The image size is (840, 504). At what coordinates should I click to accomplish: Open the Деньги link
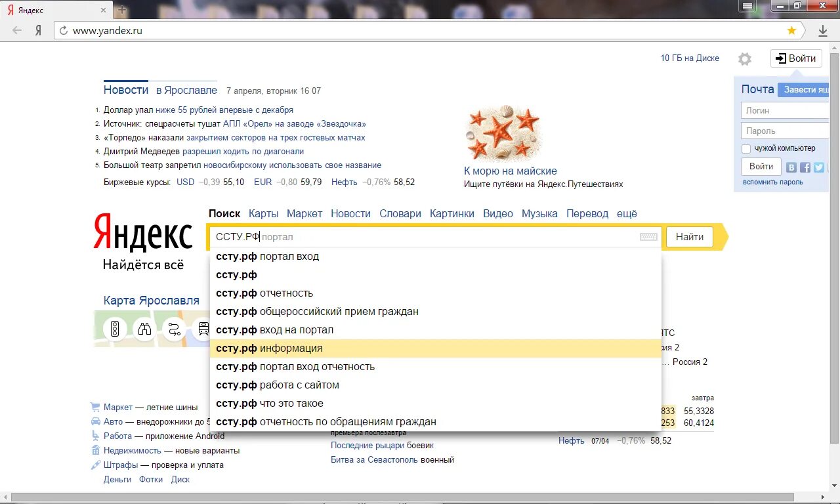[x=117, y=480]
